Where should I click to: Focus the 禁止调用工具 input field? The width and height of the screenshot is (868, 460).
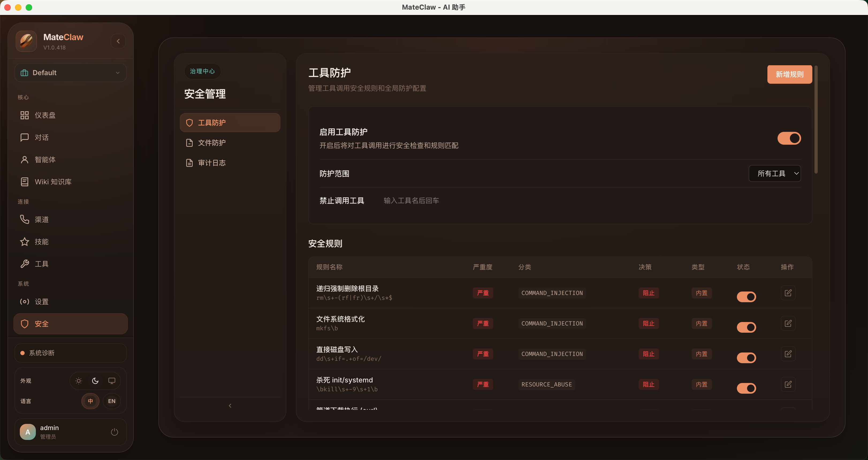point(411,201)
